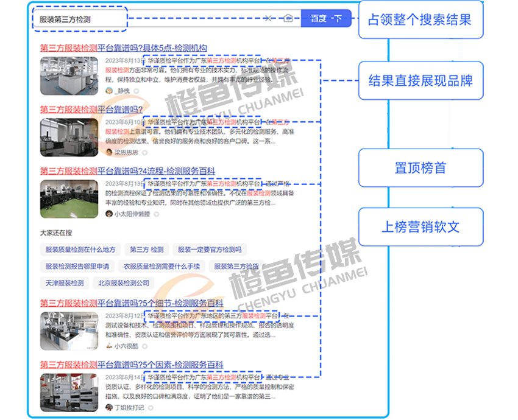This screenshot has width=518, height=420.
Task: Select the 天津服装检测 related search chip
Action: (65, 283)
